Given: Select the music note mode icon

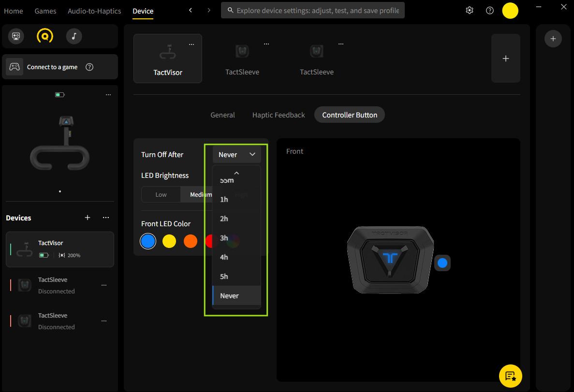Looking at the screenshot, I should pos(74,36).
